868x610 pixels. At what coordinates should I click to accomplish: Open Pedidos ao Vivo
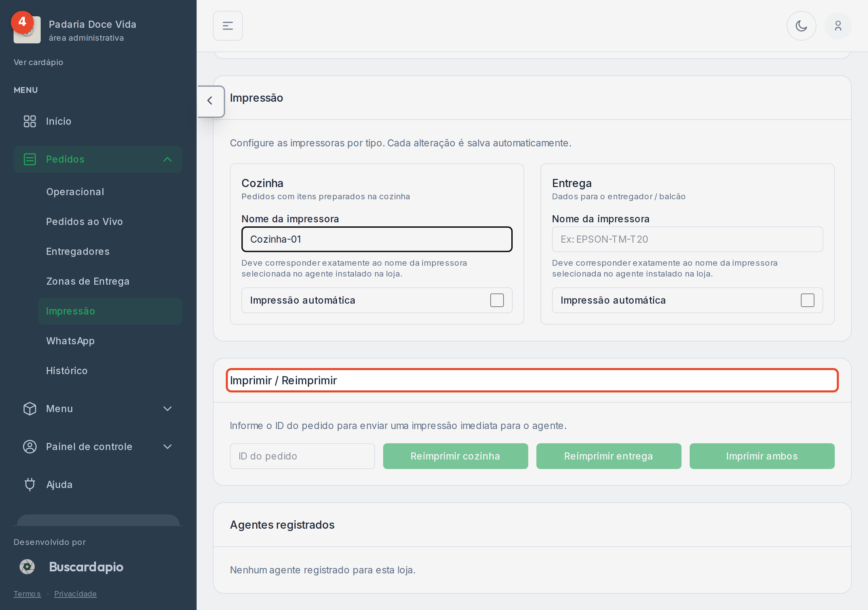coord(110,222)
